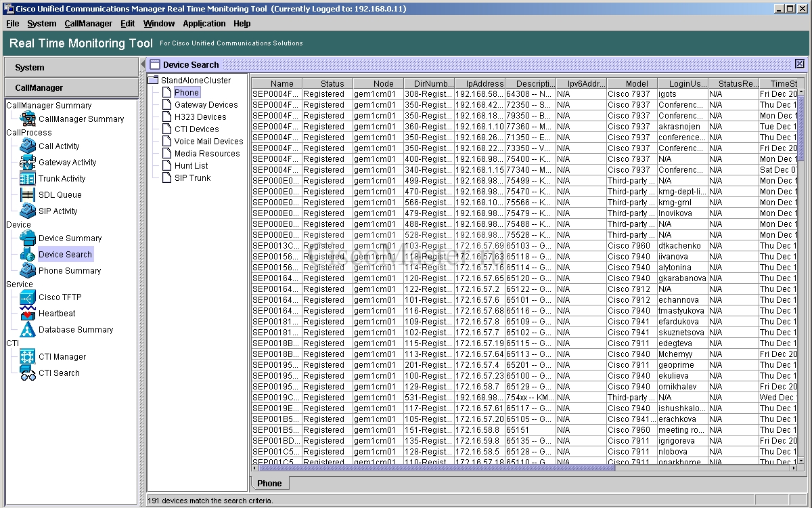The height and width of the screenshot is (508, 812).
Task: Select the description cell '65151'
Action: coord(531,430)
